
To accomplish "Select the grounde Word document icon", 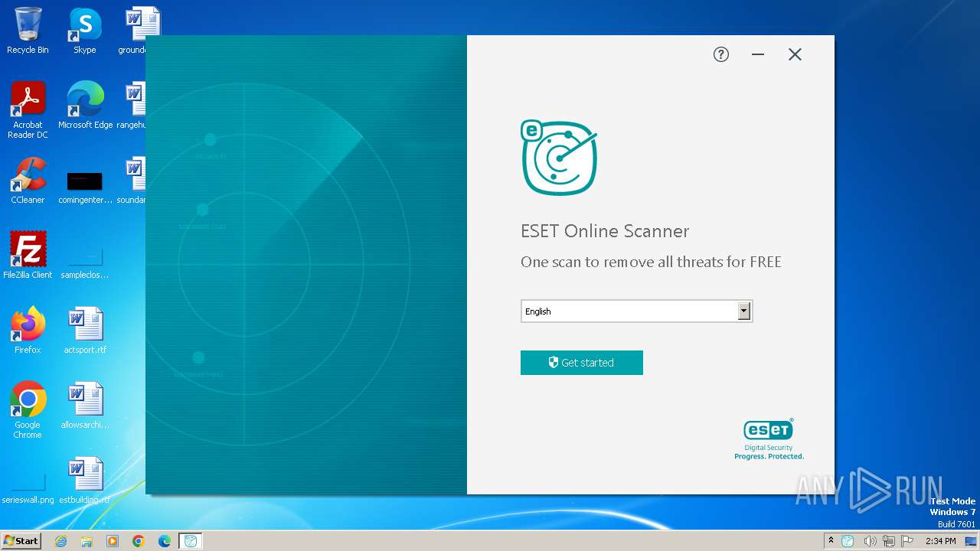I will click(136, 31).
